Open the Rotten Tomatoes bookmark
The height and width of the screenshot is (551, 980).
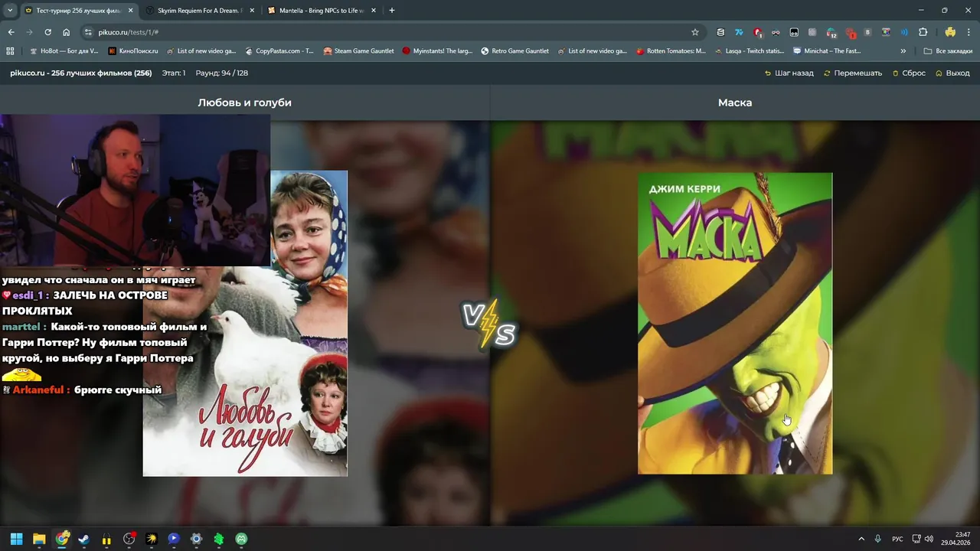(671, 51)
